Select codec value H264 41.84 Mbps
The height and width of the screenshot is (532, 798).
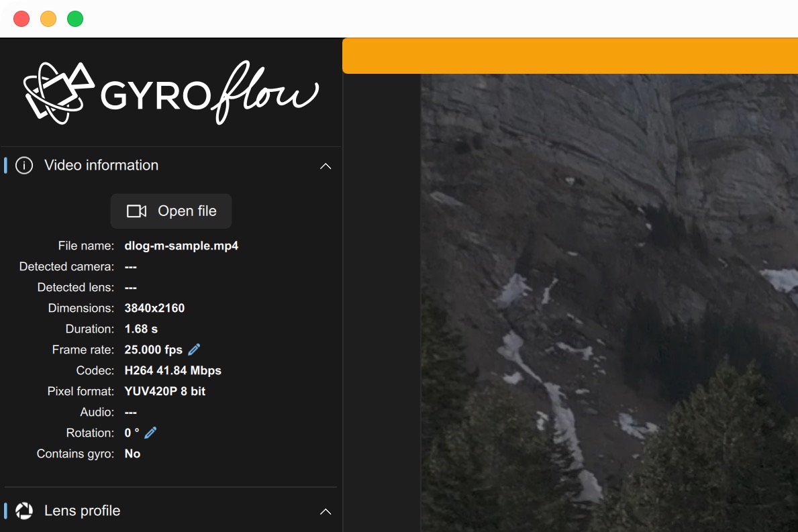coord(173,371)
